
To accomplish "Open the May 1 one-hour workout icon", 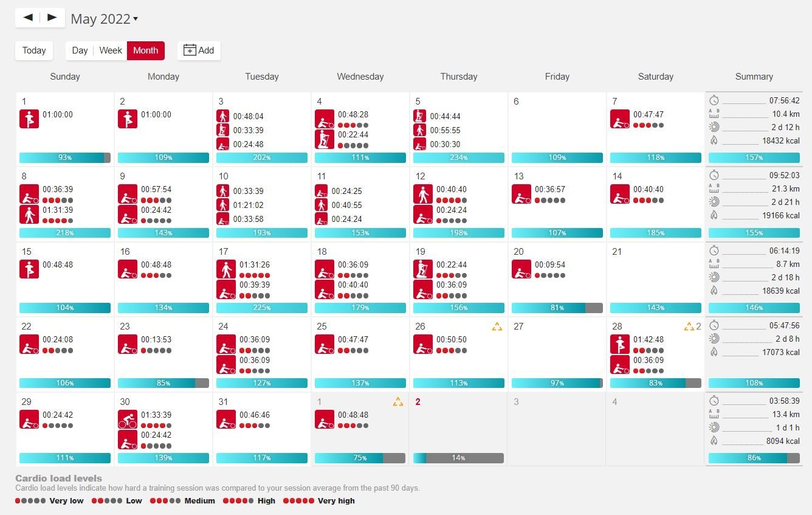I will point(29,119).
